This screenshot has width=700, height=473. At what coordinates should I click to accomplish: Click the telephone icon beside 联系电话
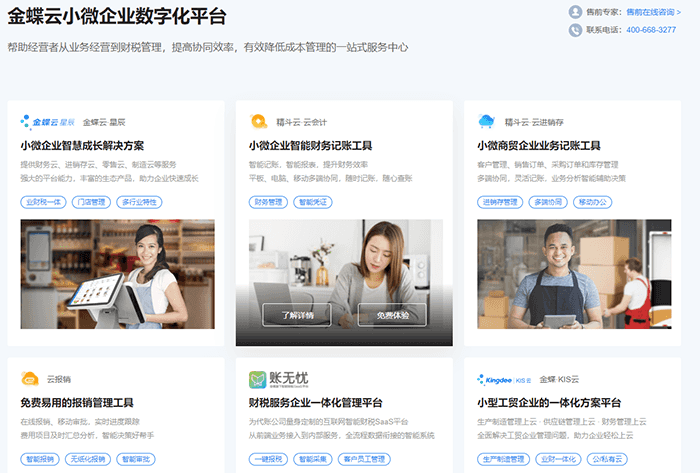click(575, 30)
